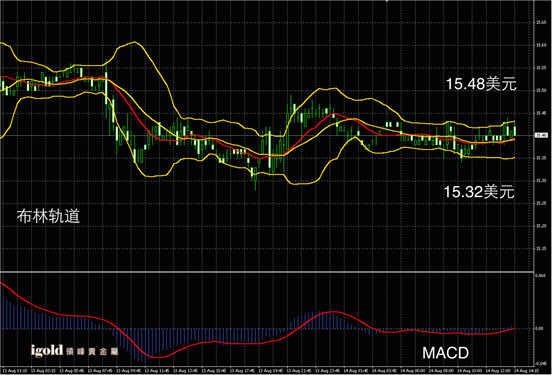
Task: Click the 領峰貴金屬 brand text
Action: click(92, 351)
